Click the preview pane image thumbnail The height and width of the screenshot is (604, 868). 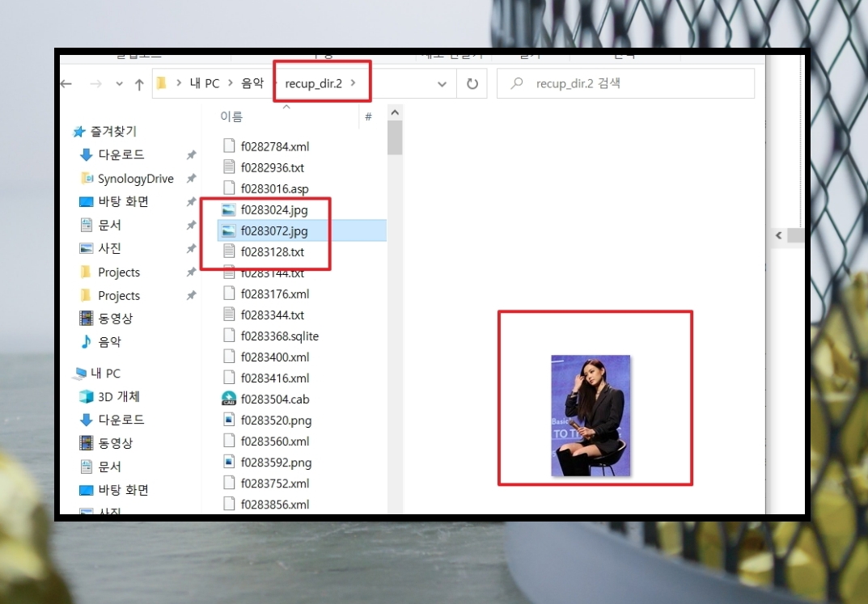[591, 416]
